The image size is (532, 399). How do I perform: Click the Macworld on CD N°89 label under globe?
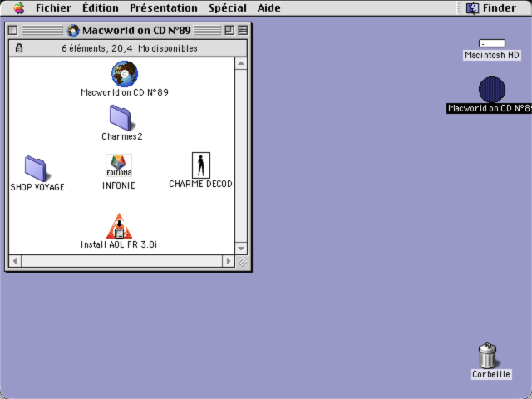125,92
